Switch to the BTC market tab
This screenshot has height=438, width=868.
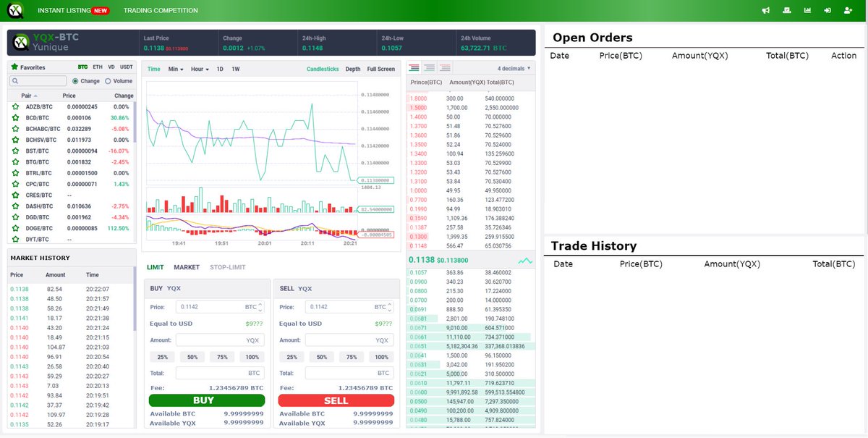(82, 67)
